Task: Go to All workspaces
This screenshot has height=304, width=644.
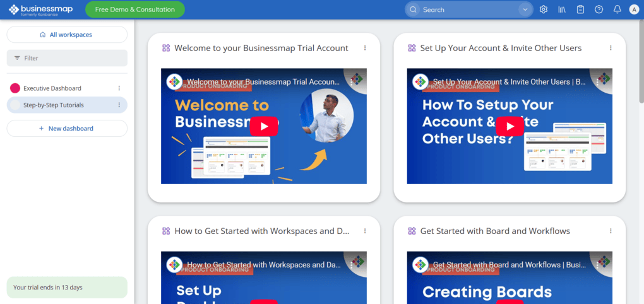Action: pyautogui.click(x=67, y=35)
